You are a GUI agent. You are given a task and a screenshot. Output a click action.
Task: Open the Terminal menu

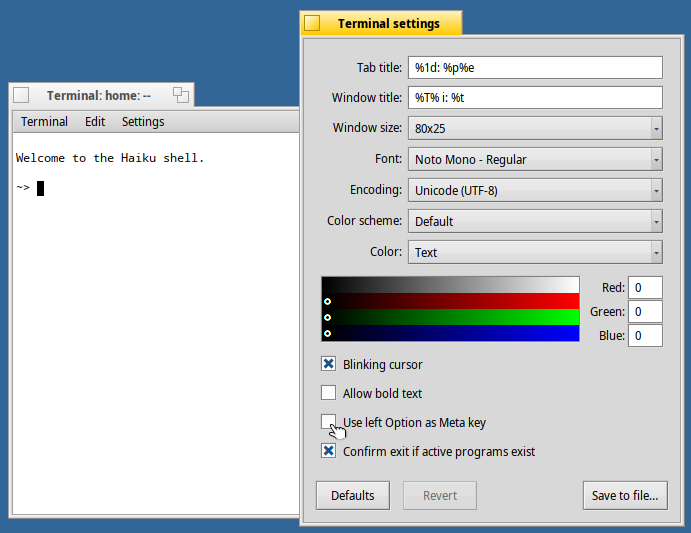point(45,122)
